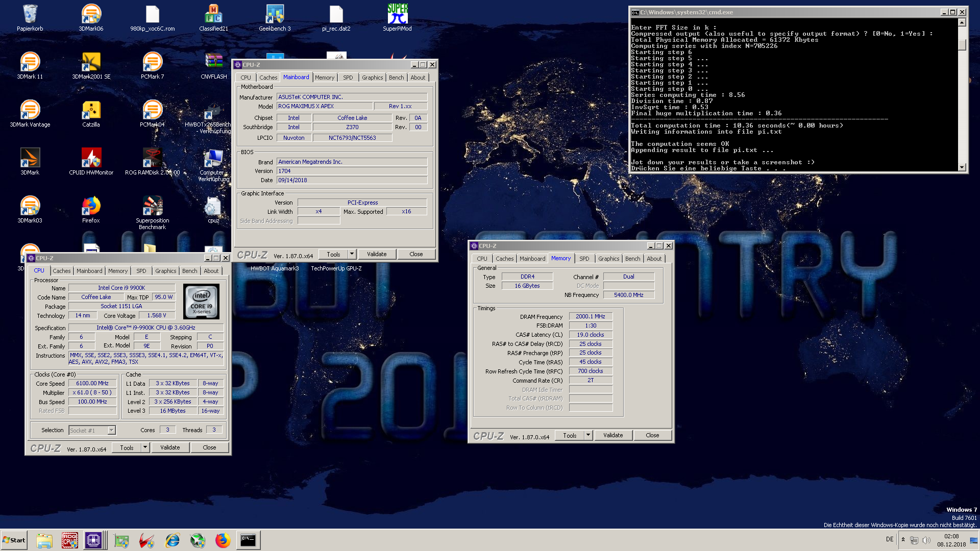
Task: Click the DRAM Frequency 2000.1 MHz field
Action: [x=591, y=316]
